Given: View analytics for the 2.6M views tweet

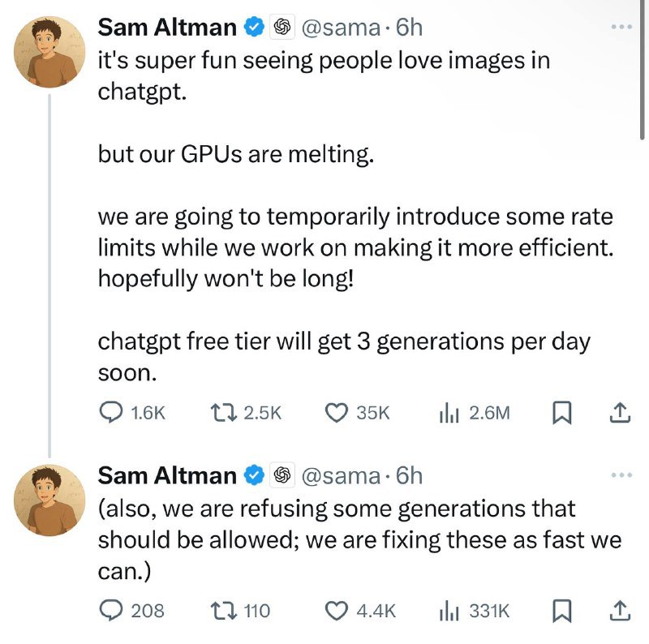Looking at the screenshot, I should point(449,413).
